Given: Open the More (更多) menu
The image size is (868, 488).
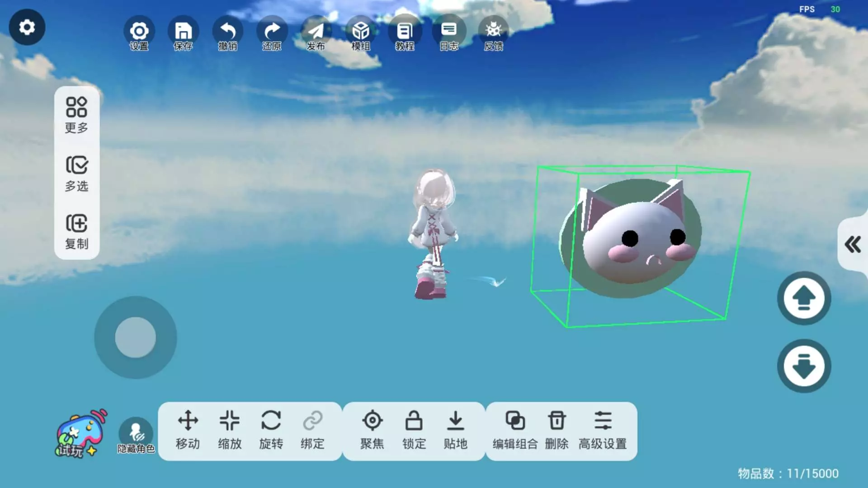Looking at the screenshot, I should pyautogui.click(x=76, y=115).
